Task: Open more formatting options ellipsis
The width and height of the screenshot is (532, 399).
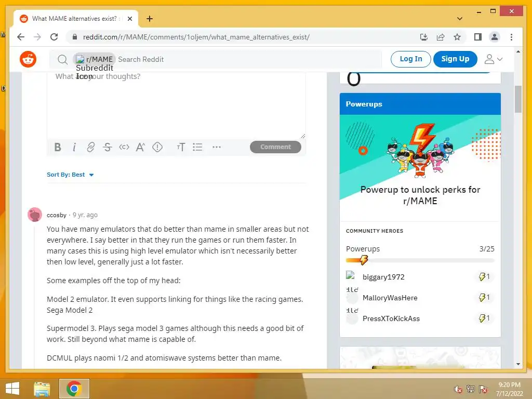Action: click(217, 147)
